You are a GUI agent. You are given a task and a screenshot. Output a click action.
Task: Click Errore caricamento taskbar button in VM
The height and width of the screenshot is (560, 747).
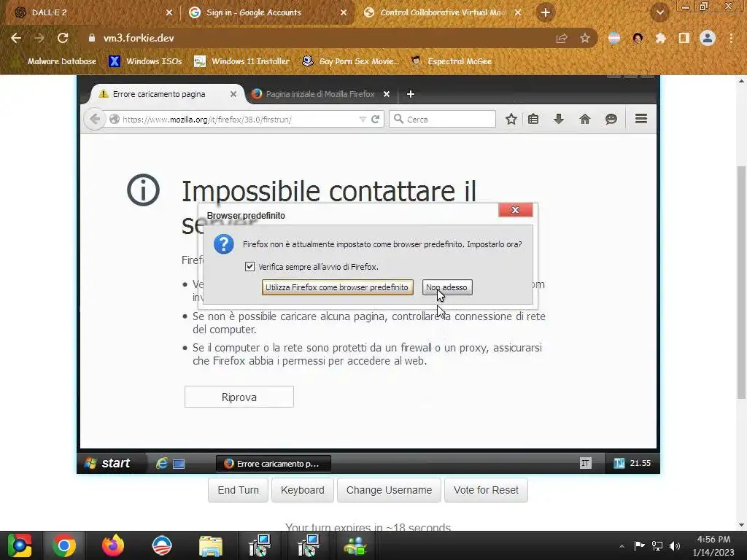pyautogui.click(x=274, y=463)
